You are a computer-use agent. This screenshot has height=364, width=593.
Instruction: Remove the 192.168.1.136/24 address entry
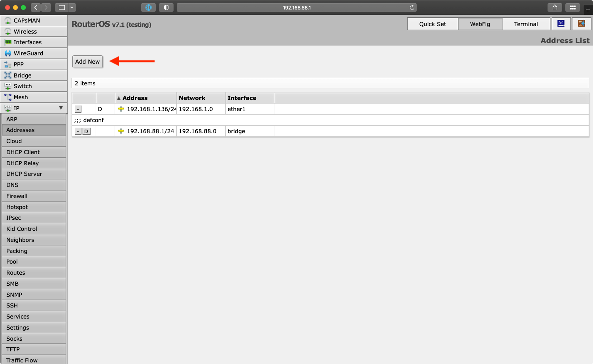click(78, 109)
